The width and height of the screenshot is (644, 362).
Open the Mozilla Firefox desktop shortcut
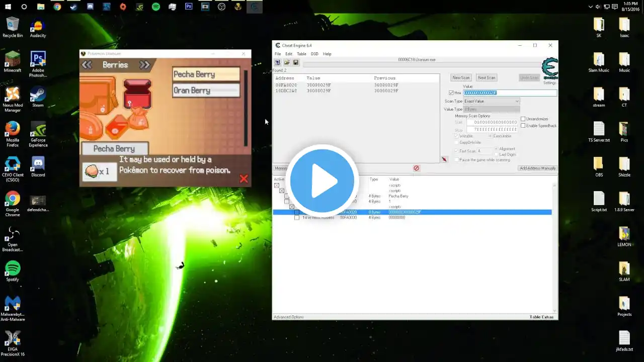13,134
